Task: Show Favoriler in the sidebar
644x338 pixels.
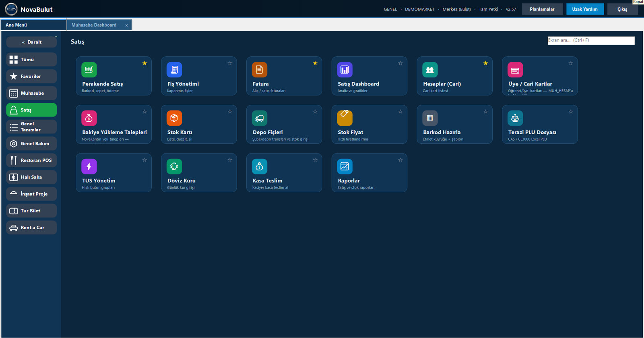Action: [31, 76]
